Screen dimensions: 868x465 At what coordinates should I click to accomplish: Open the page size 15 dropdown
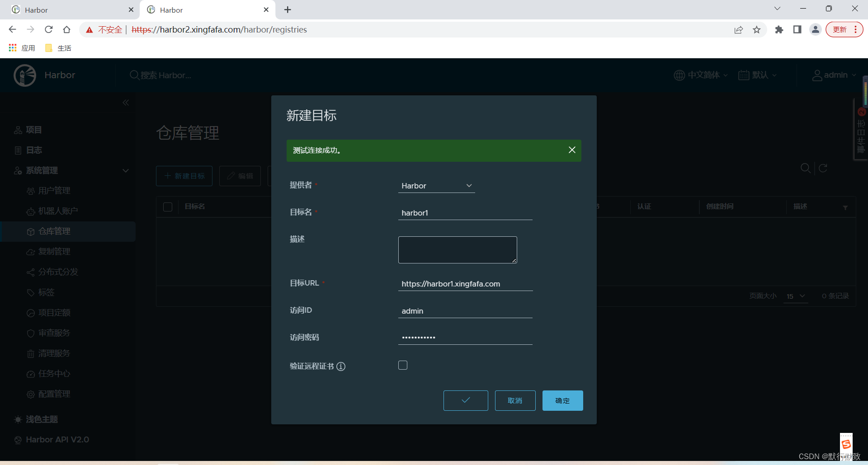pyautogui.click(x=796, y=296)
